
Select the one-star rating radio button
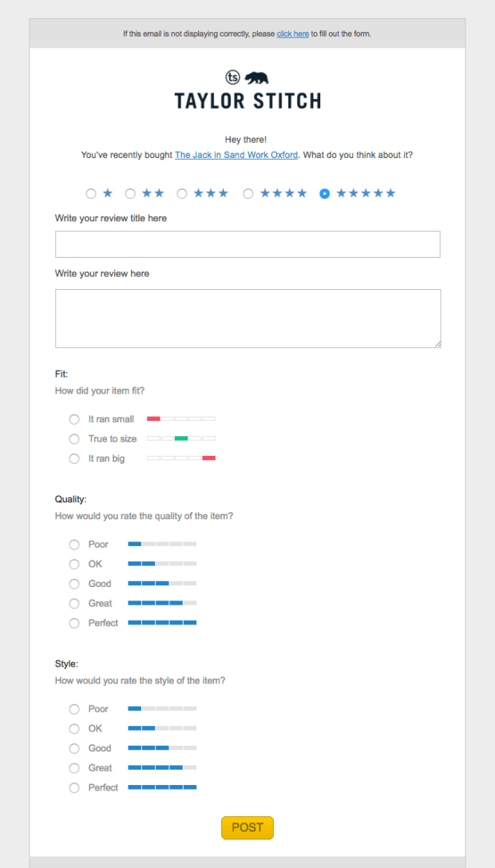tap(91, 194)
